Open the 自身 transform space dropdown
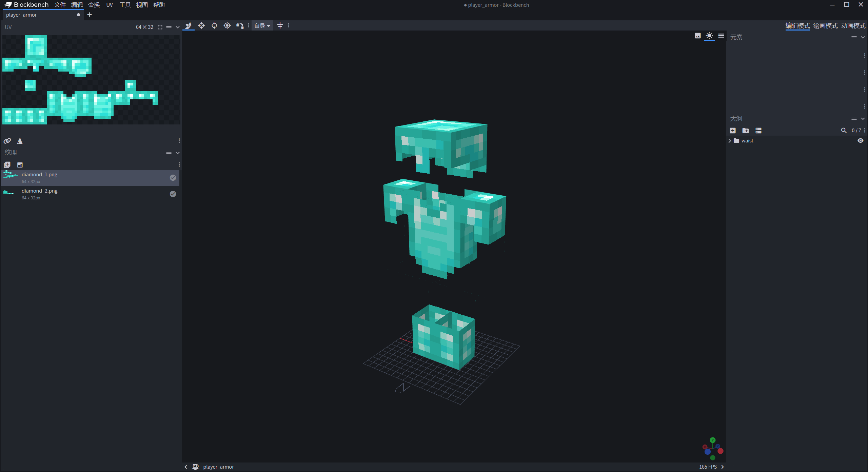 coord(262,25)
